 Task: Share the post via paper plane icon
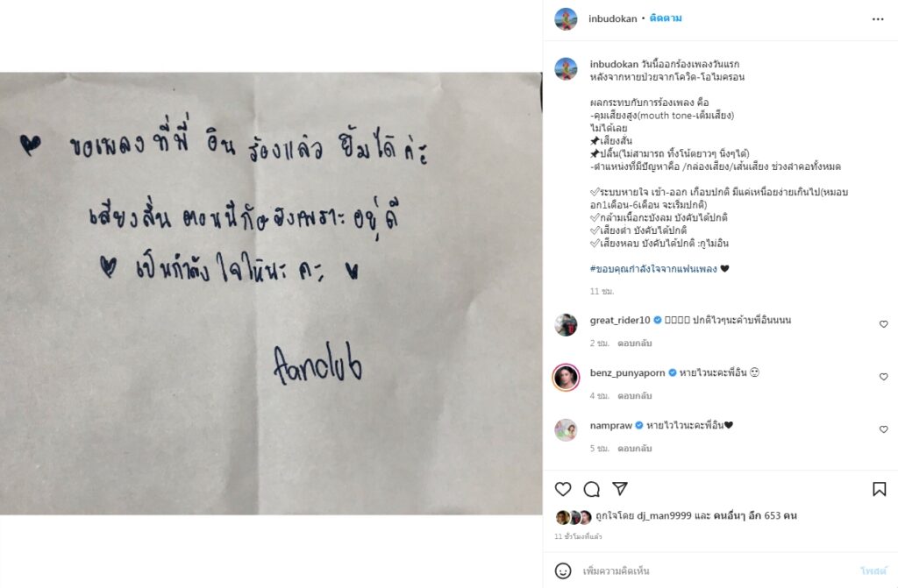620,488
